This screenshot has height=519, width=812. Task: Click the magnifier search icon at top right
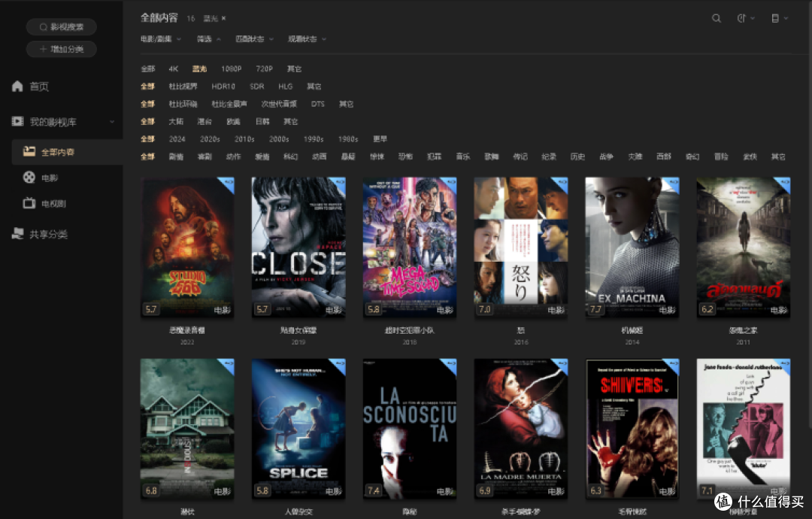[x=717, y=18]
